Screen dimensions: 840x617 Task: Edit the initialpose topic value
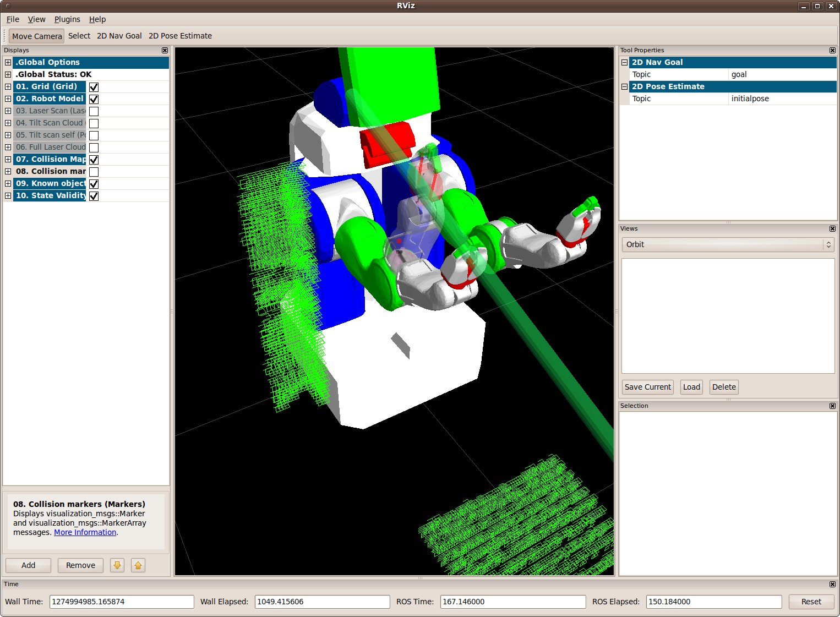tap(782, 99)
